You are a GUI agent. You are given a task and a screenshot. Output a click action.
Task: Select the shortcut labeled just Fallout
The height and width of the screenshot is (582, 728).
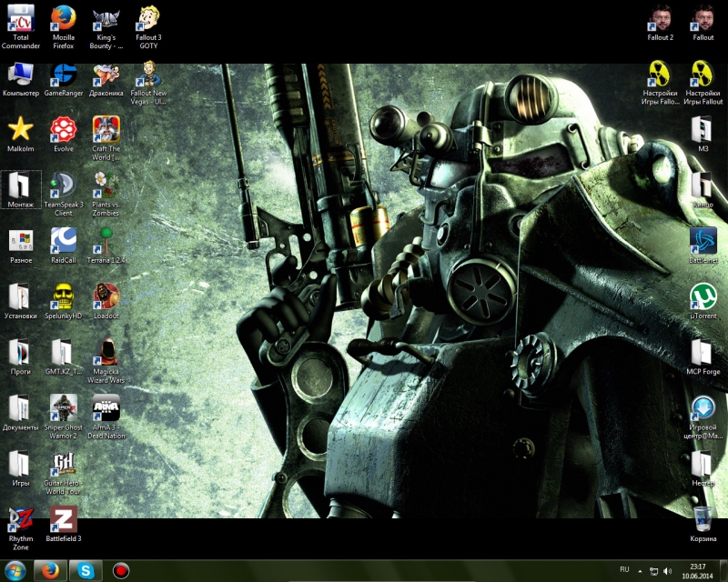[x=703, y=24]
